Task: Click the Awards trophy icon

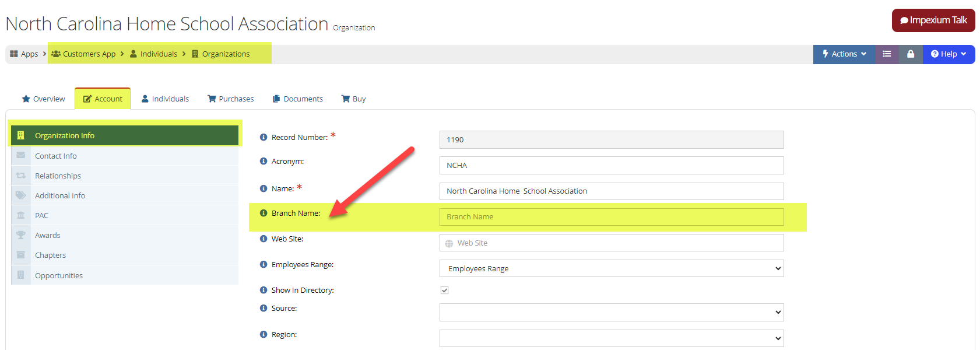Action: click(x=21, y=235)
